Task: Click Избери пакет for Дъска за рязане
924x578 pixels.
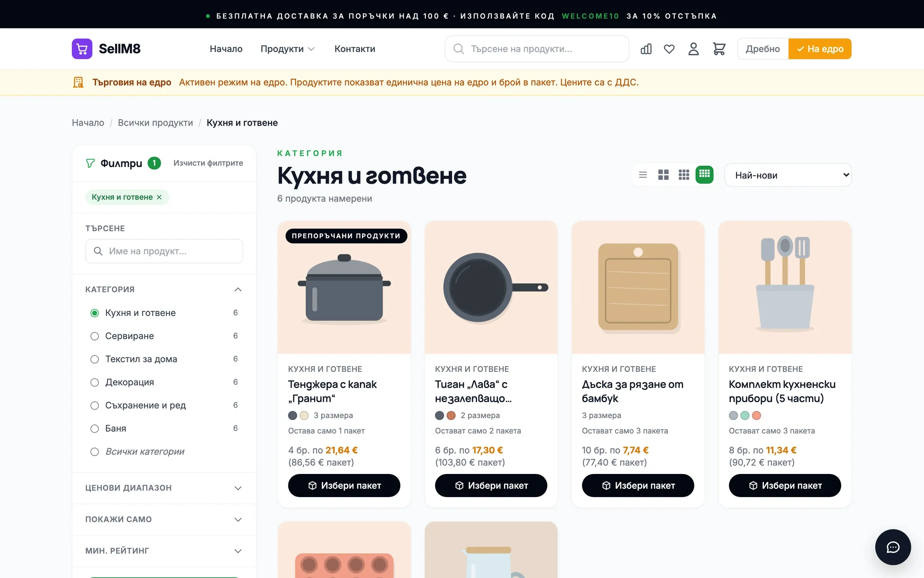Action: [x=638, y=486]
